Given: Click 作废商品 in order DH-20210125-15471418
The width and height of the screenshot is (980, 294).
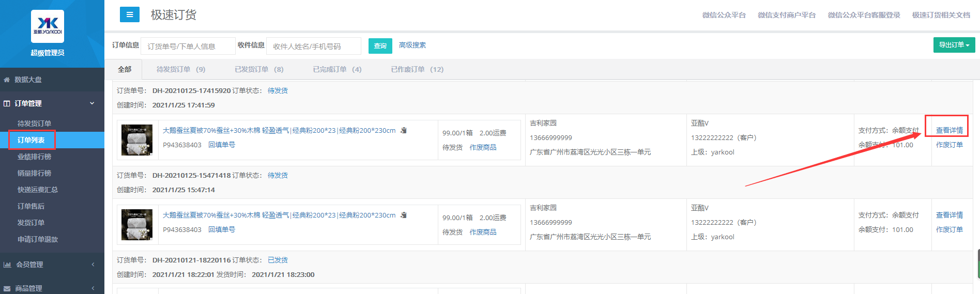Looking at the screenshot, I should pos(483,232).
